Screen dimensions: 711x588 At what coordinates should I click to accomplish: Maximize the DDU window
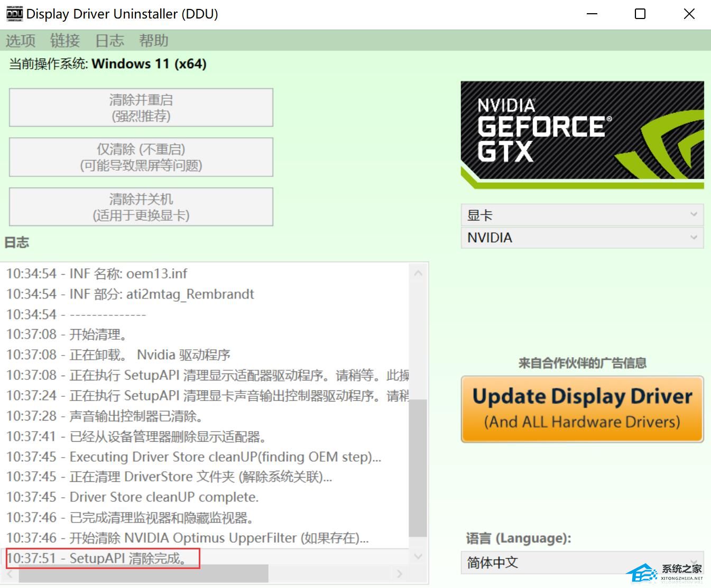point(640,14)
